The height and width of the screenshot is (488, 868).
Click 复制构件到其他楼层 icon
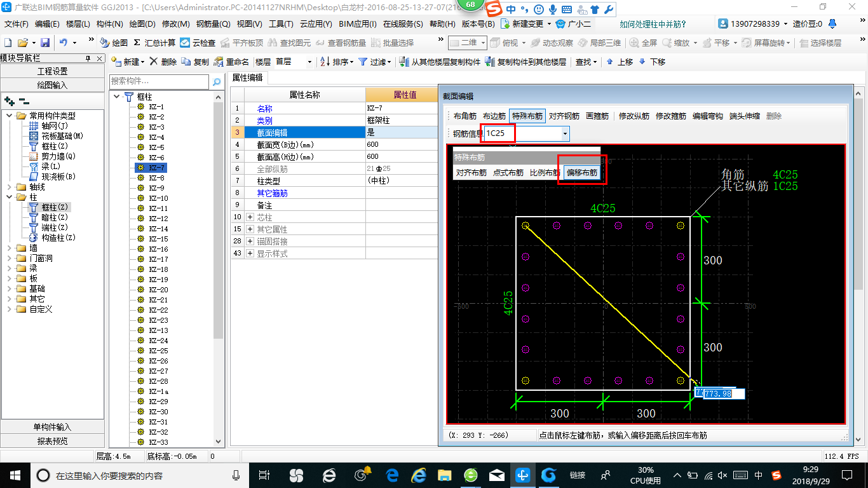click(x=526, y=62)
